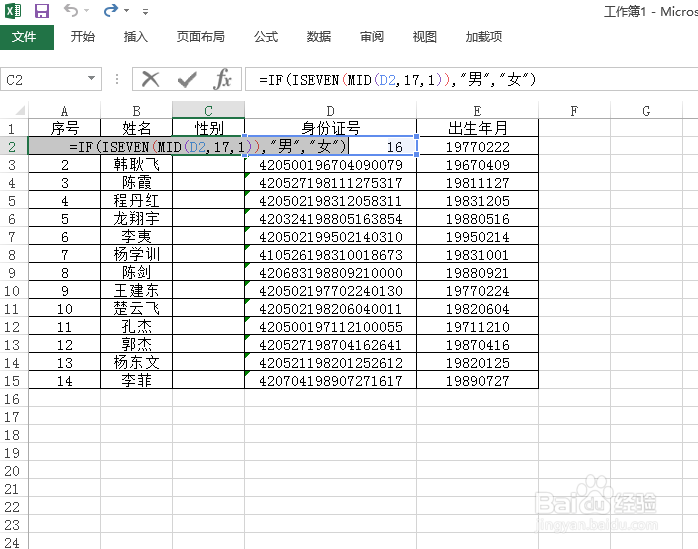The image size is (698, 549).
Task: Confirm the formula with the checkmark
Action: [187, 80]
